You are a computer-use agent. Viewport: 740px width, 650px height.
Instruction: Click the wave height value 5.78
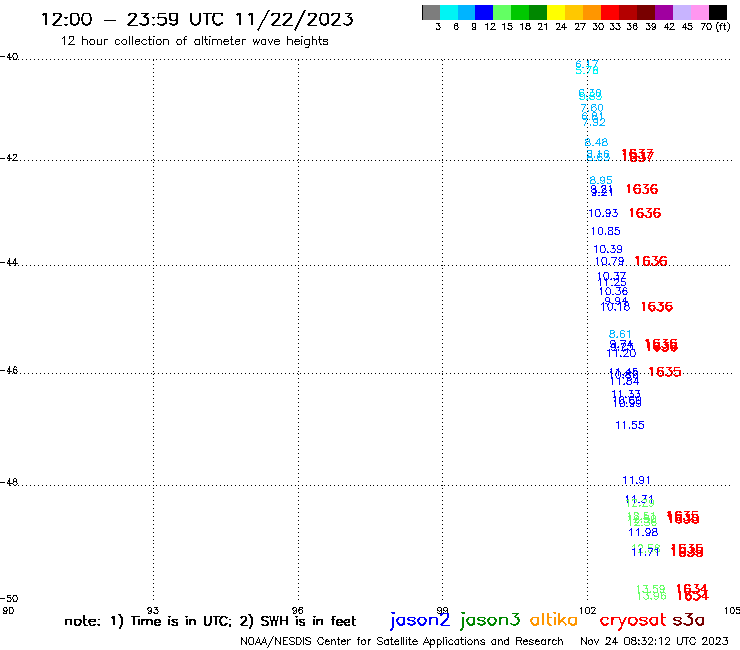[x=587, y=70]
